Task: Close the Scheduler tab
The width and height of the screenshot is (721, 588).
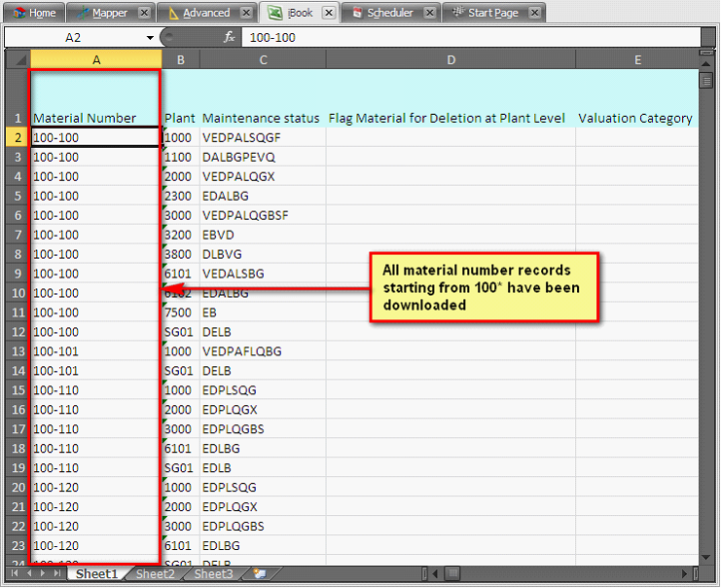Action: (x=429, y=13)
